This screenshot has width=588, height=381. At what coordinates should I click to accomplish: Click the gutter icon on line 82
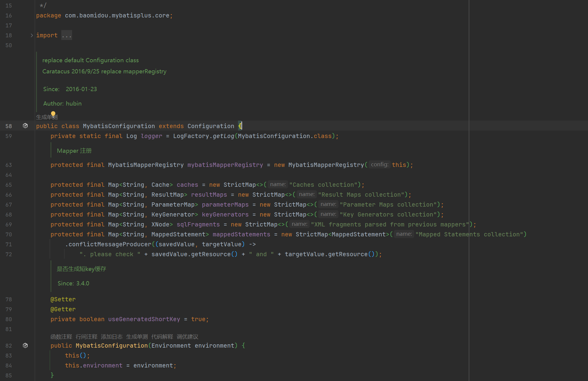[25, 346]
